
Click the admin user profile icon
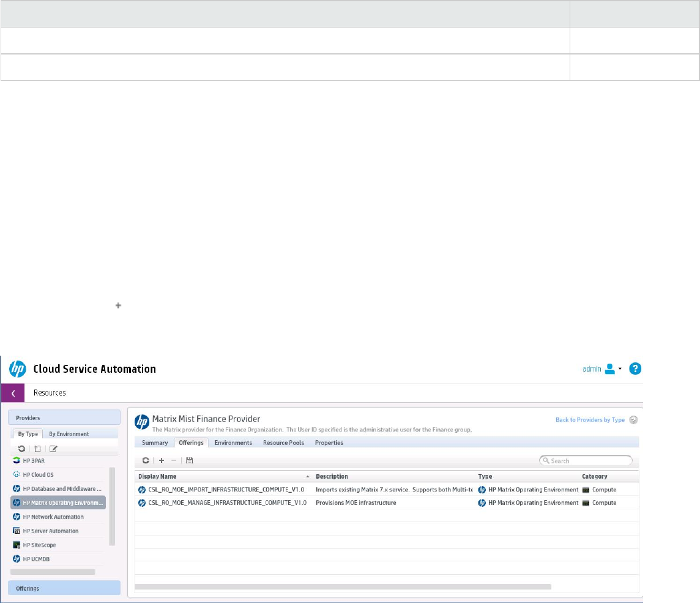[610, 369]
